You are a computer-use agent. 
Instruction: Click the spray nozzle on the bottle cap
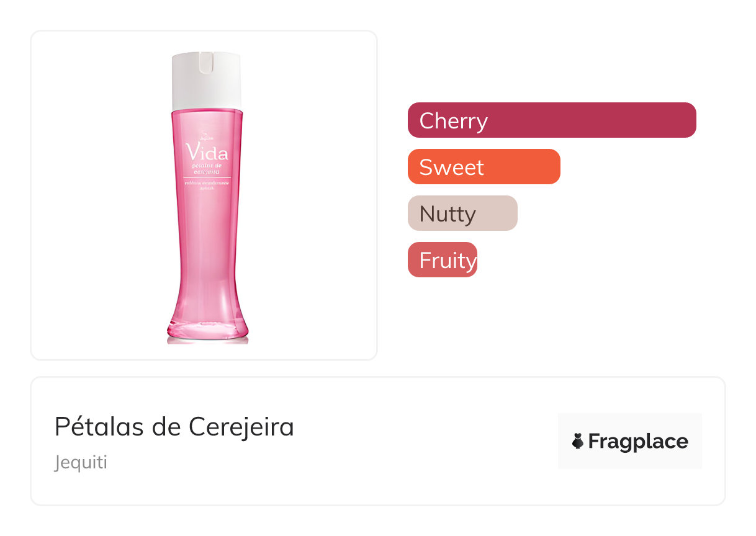[207, 62]
